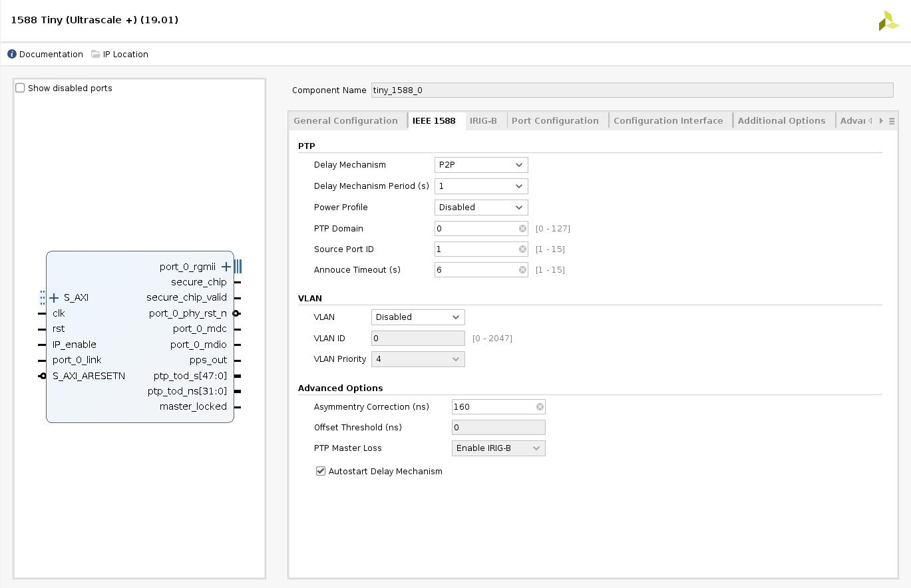The height and width of the screenshot is (588, 911).
Task: Clear the Source Port ID value
Action: point(522,249)
